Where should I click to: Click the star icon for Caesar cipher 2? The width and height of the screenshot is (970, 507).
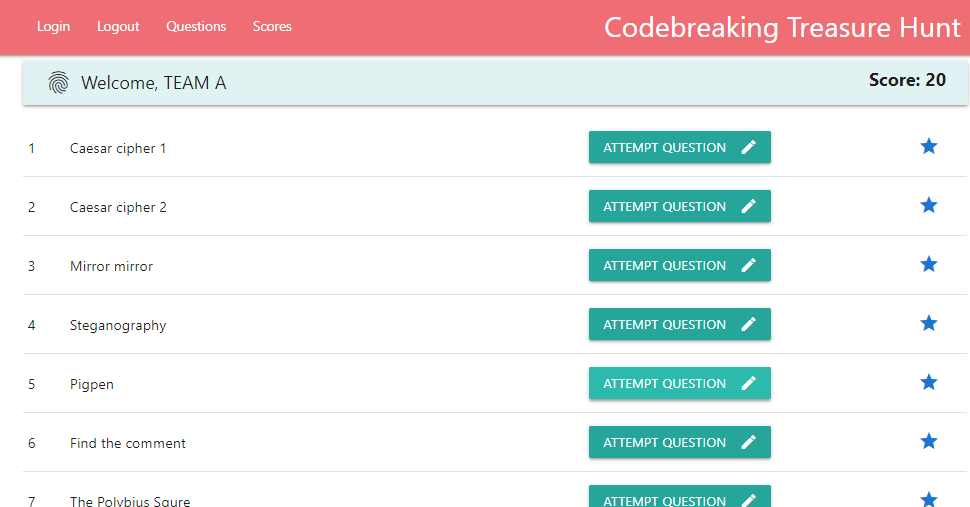[929, 205]
